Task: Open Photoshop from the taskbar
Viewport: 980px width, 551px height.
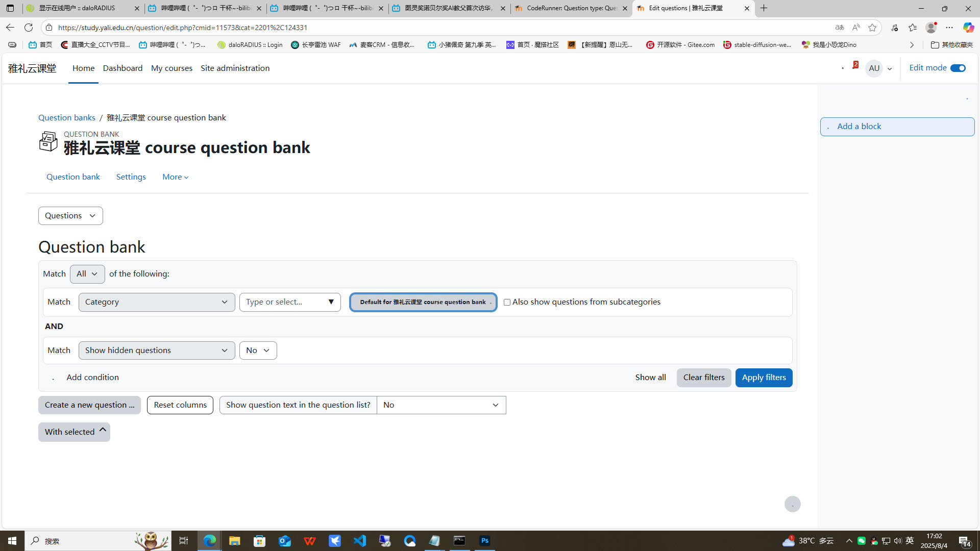Action: [x=485, y=541]
